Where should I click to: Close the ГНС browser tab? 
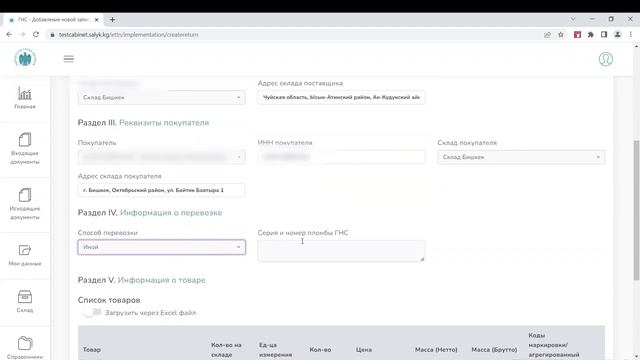point(97,20)
